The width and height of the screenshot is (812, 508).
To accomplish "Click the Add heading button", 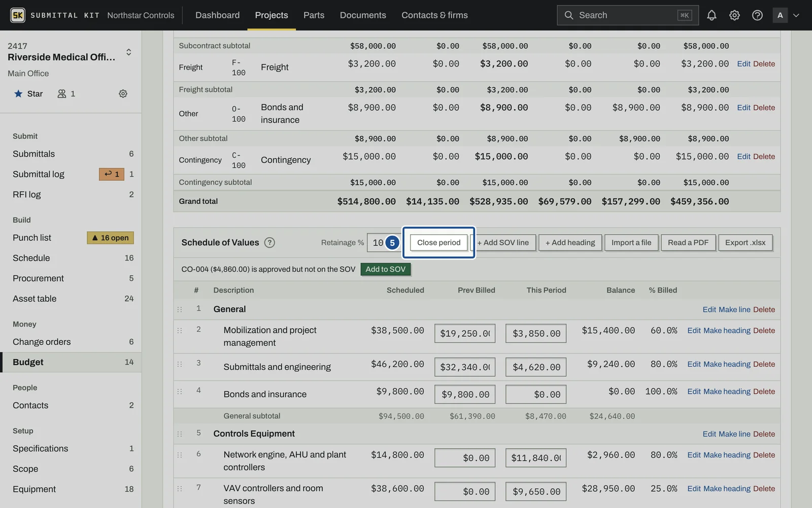I will 570,242.
